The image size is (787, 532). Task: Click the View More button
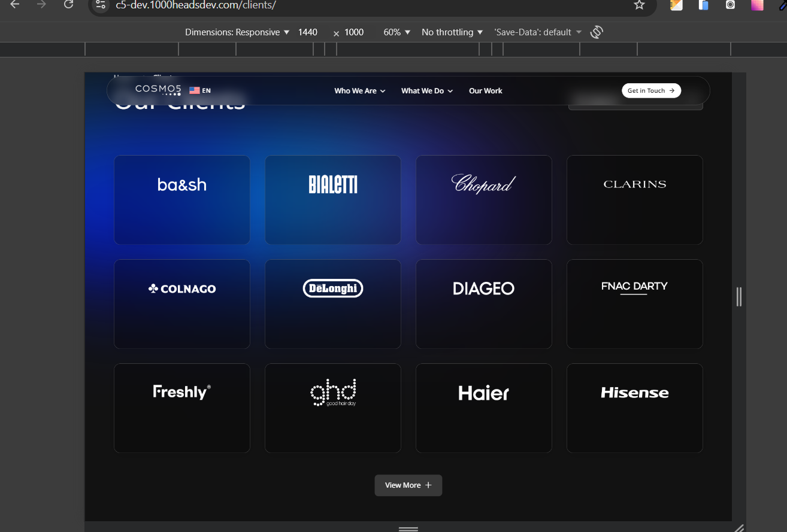coord(408,485)
